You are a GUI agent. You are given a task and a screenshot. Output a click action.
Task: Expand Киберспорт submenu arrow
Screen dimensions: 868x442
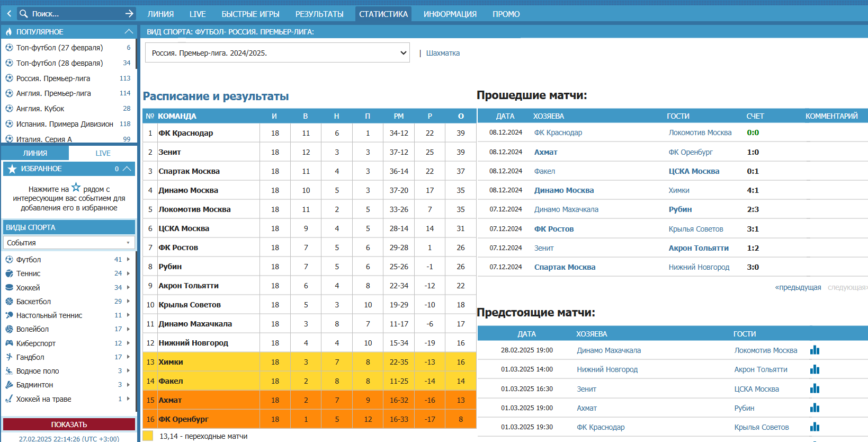pos(128,343)
